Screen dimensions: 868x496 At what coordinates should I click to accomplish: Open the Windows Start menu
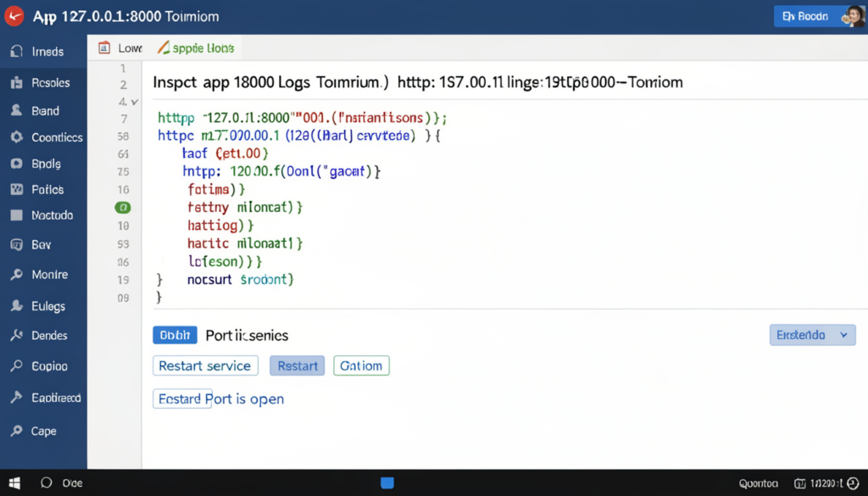pos(14,483)
